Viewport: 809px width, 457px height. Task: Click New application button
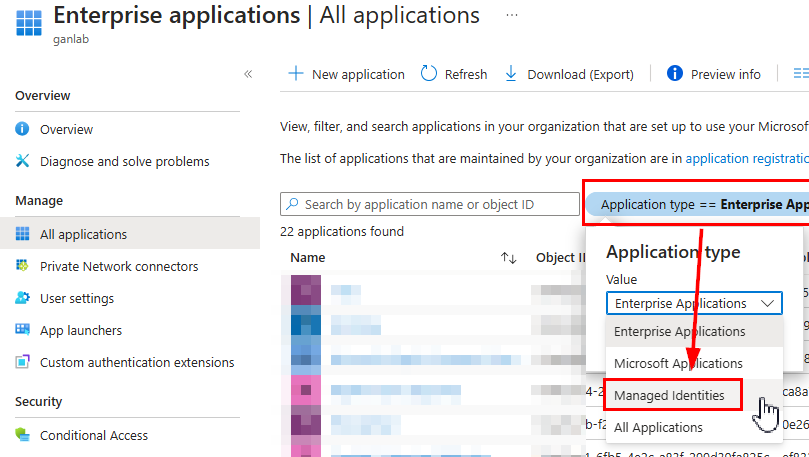point(346,74)
